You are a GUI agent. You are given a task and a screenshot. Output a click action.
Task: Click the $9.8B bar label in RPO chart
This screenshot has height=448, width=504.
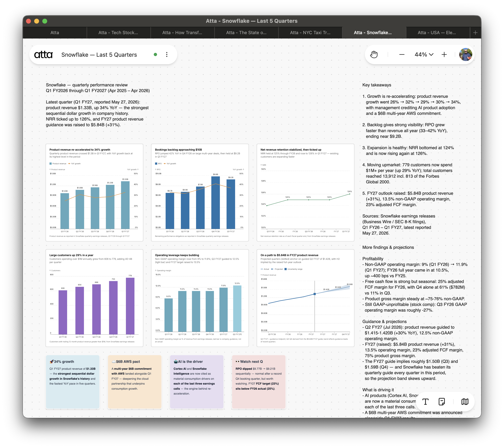click(x=216, y=174)
